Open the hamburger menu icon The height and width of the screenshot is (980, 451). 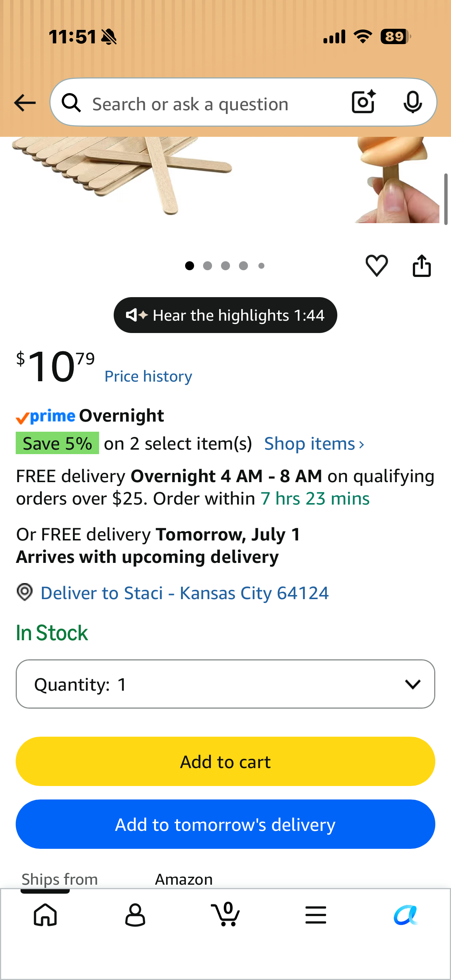click(316, 915)
